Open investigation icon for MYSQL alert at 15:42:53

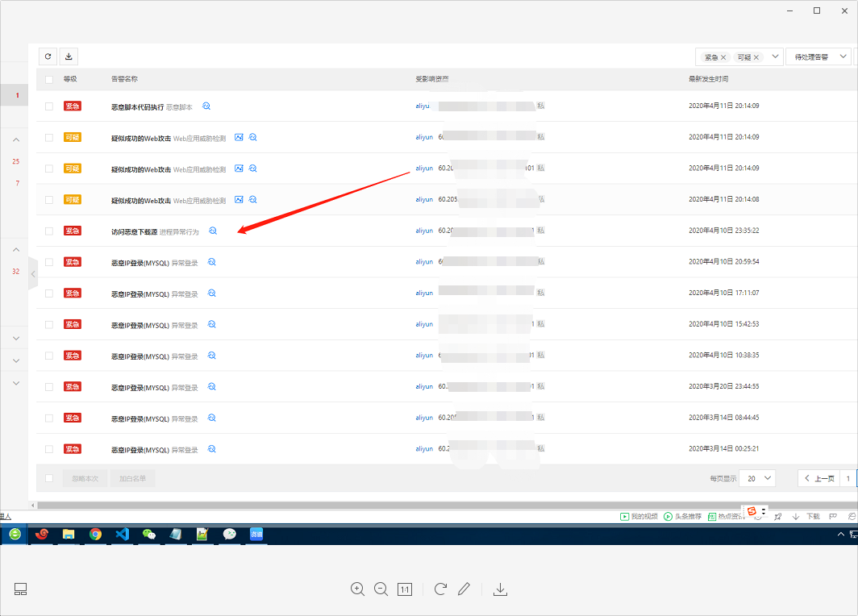(x=212, y=324)
